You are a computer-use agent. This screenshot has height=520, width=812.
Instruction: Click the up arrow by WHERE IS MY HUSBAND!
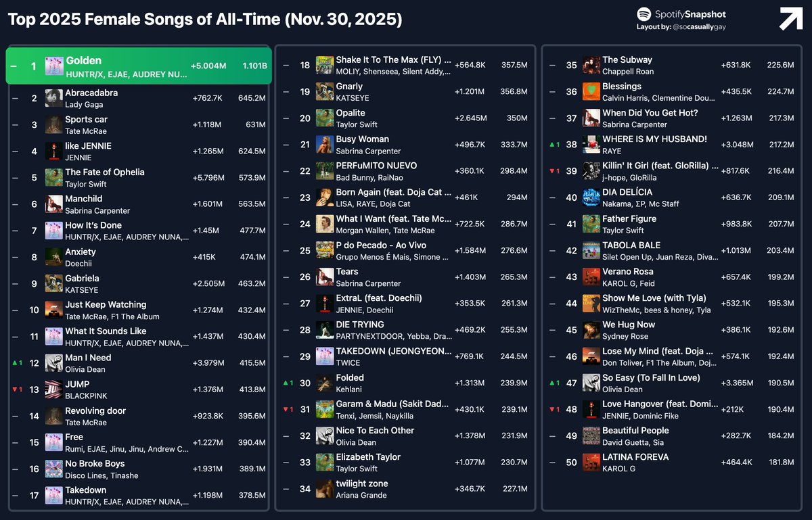(x=554, y=145)
